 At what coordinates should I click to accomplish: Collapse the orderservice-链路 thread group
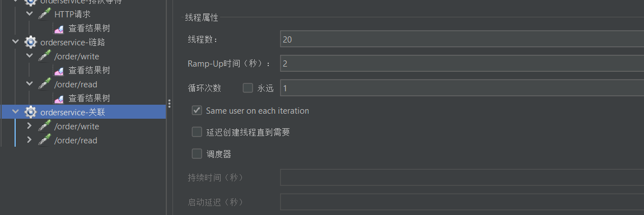click(16, 41)
